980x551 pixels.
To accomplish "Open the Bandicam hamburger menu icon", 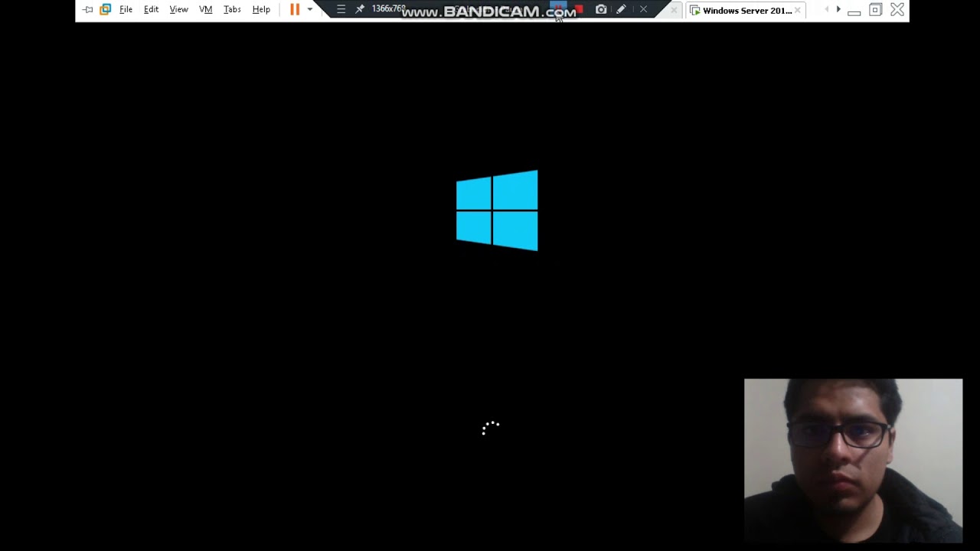I will (x=341, y=9).
